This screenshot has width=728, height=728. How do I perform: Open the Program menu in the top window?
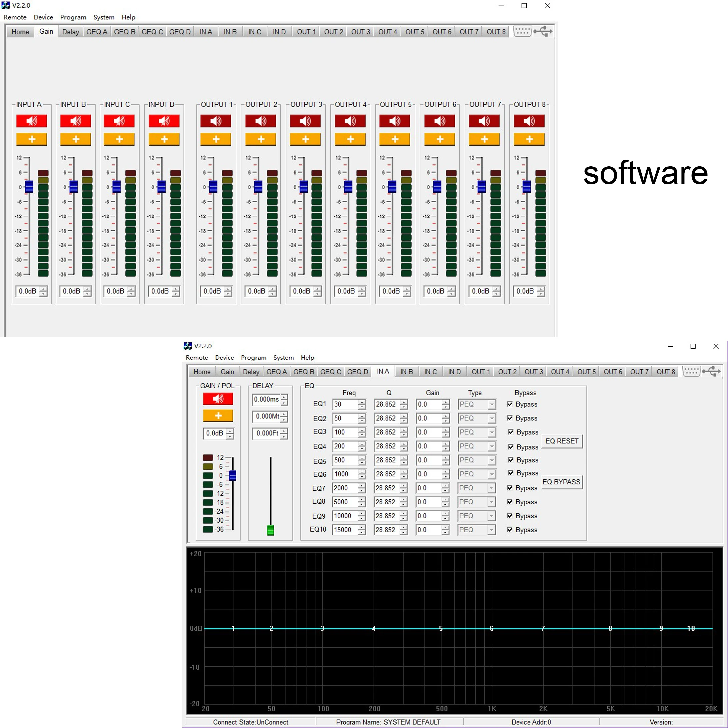(73, 17)
